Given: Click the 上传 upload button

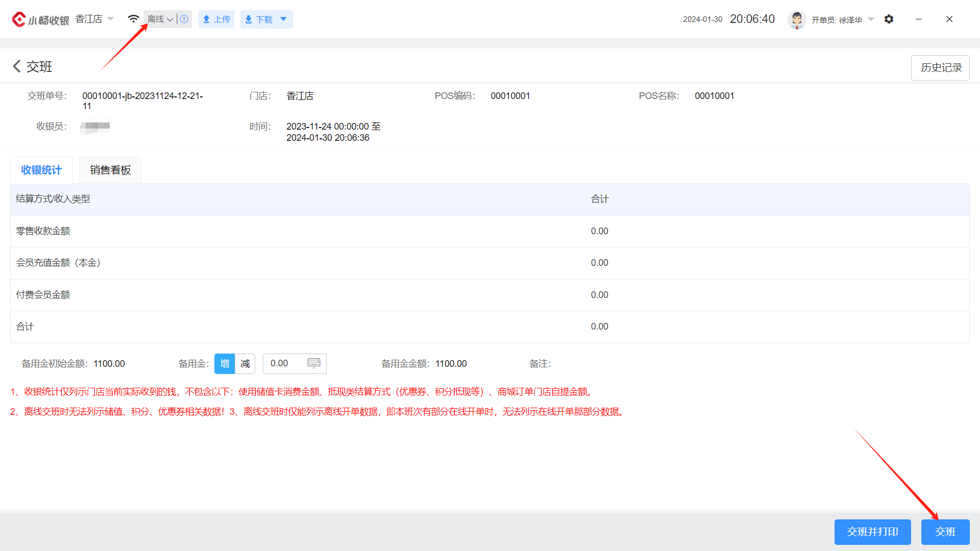Looking at the screenshot, I should pos(216,19).
